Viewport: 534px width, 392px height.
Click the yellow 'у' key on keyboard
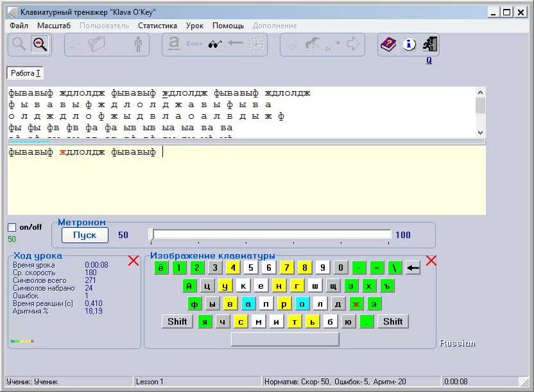[225, 286]
